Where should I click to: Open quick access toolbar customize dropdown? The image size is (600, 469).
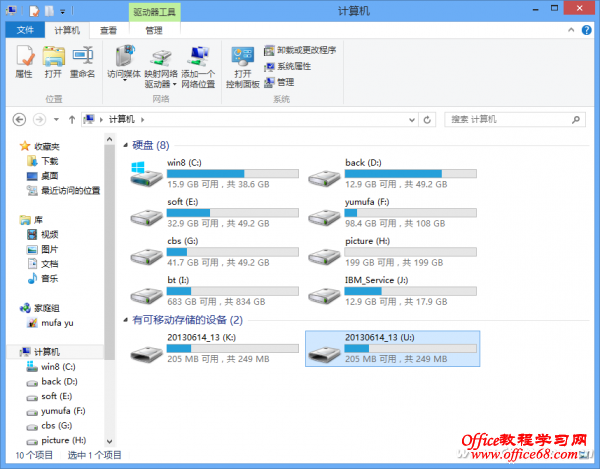[62, 11]
